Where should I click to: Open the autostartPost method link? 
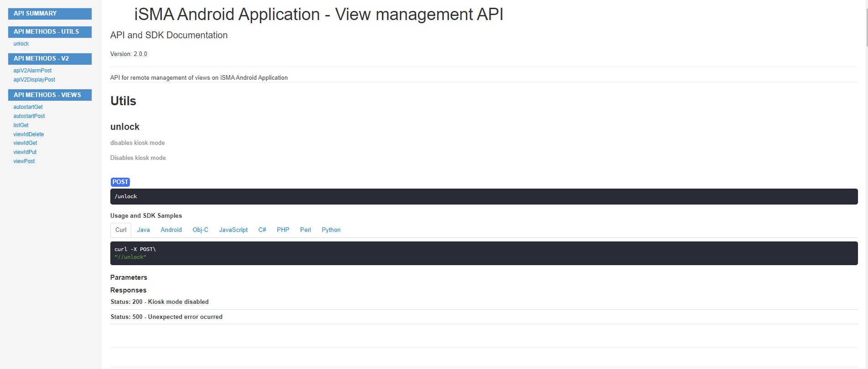pos(29,116)
